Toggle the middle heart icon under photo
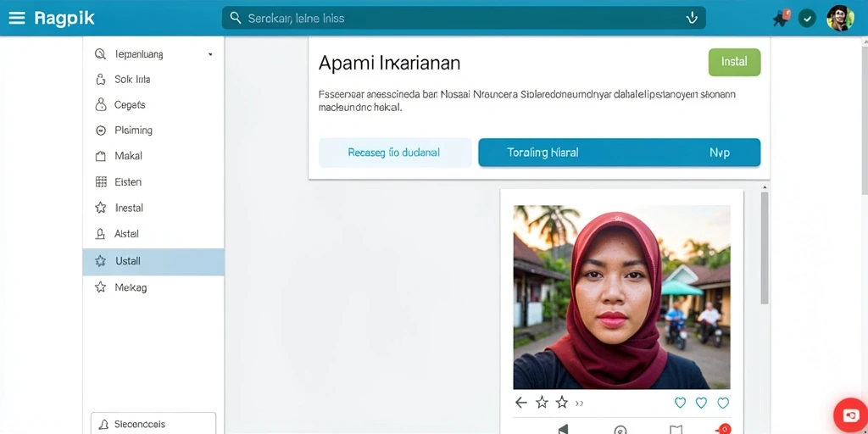This screenshot has height=434, width=868. pos(701,403)
